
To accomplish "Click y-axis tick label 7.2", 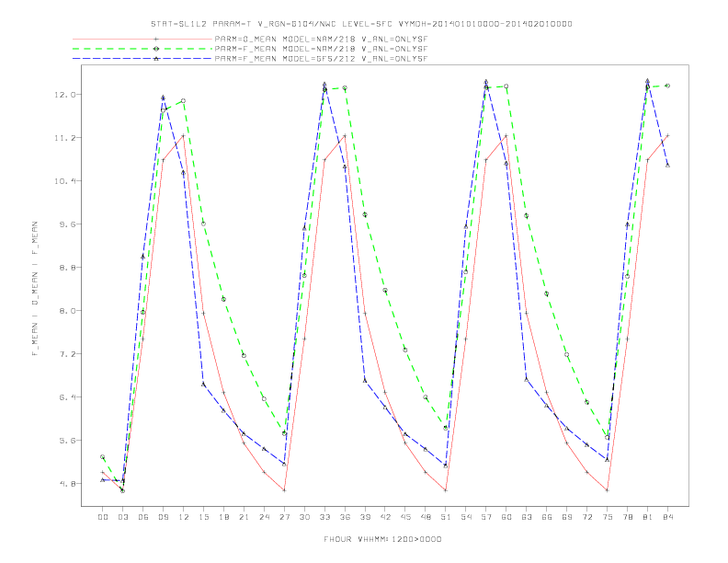I will click(67, 354).
